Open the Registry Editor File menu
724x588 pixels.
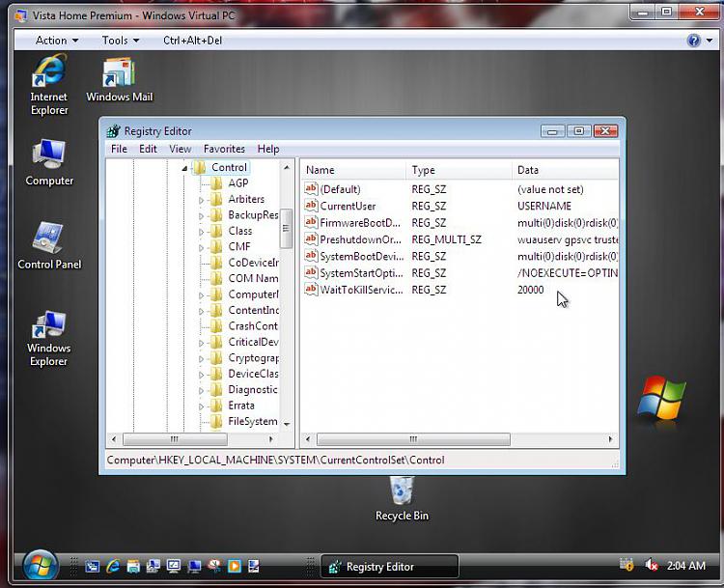pos(119,149)
